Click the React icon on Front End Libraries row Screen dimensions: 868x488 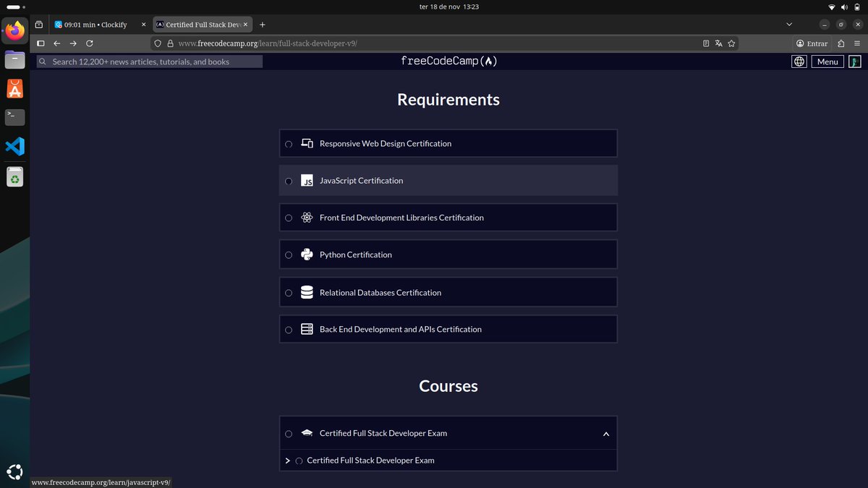(307, 218)
